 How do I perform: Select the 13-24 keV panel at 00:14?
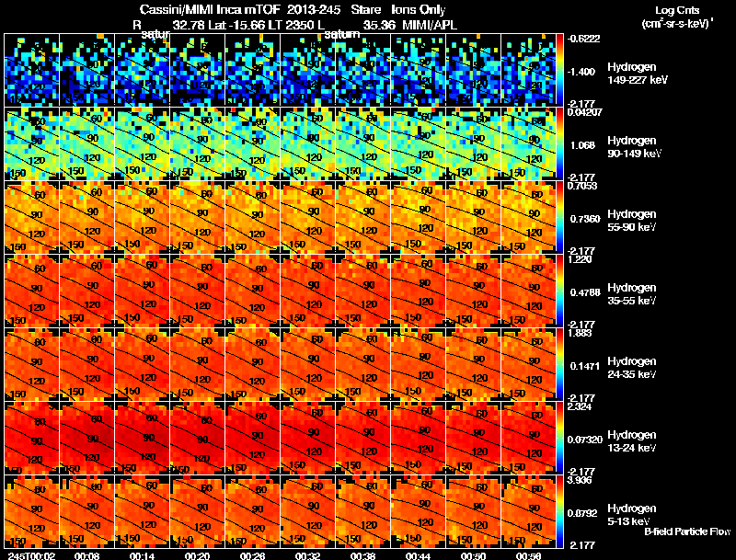click(143, 438)
